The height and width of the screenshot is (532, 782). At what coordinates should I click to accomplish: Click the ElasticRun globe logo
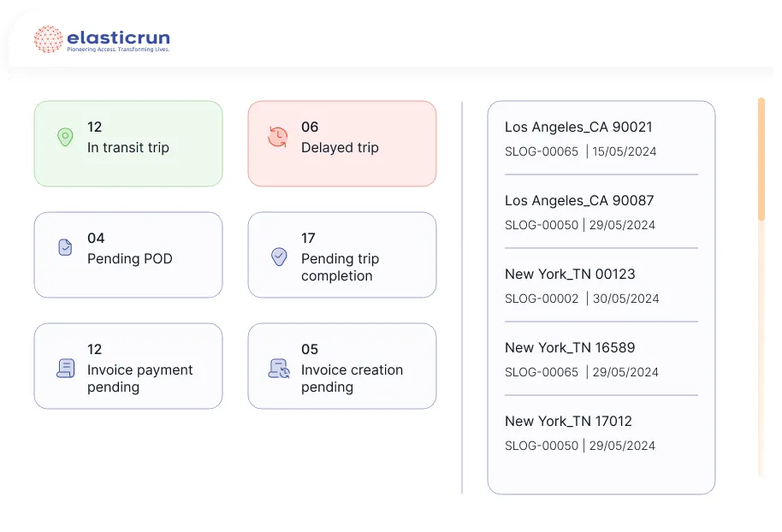click(48, 39)
